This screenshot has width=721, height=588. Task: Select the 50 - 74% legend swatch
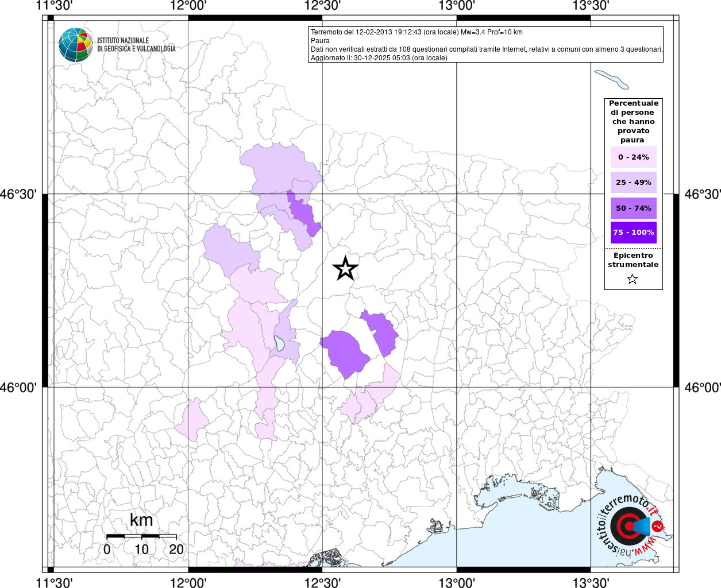pyautogui.click(x=633, y=208)
